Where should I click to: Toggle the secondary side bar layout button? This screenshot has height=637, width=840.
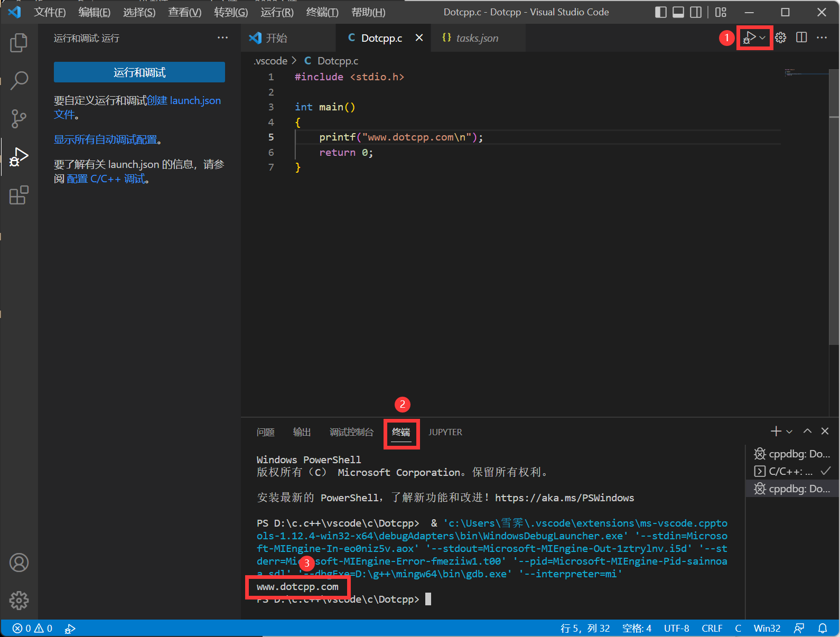pos(696,12)
